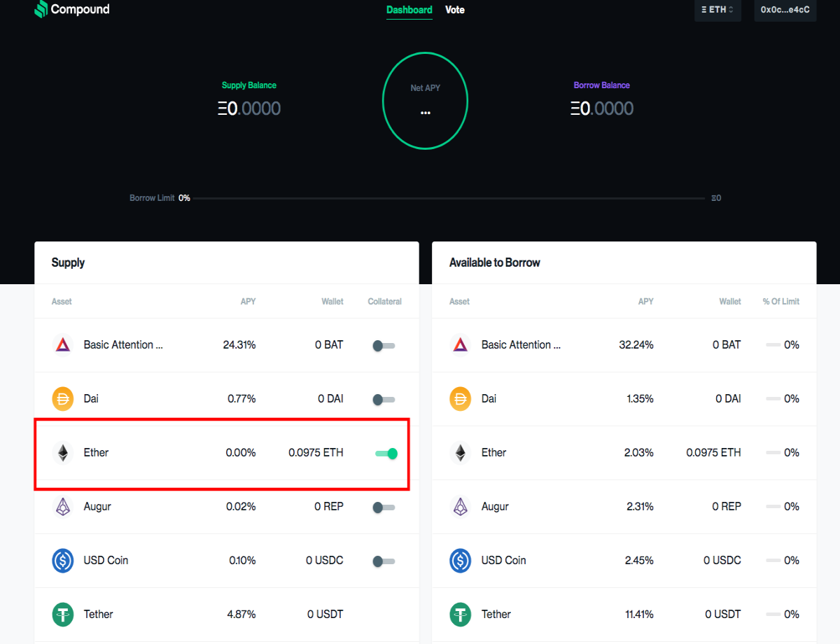Enable collateral for Basic Attention Token

384,345
